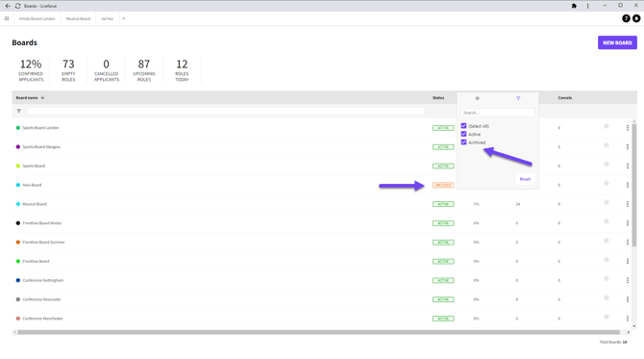Image resolution: width=644 pixels, height=359 pixels.
Task: Star the Frontline Board Winter row
Action: tap(607, 221)
